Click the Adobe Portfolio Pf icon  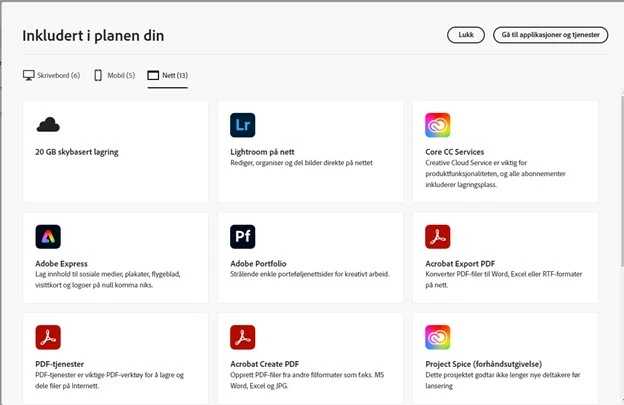(242, 237)
